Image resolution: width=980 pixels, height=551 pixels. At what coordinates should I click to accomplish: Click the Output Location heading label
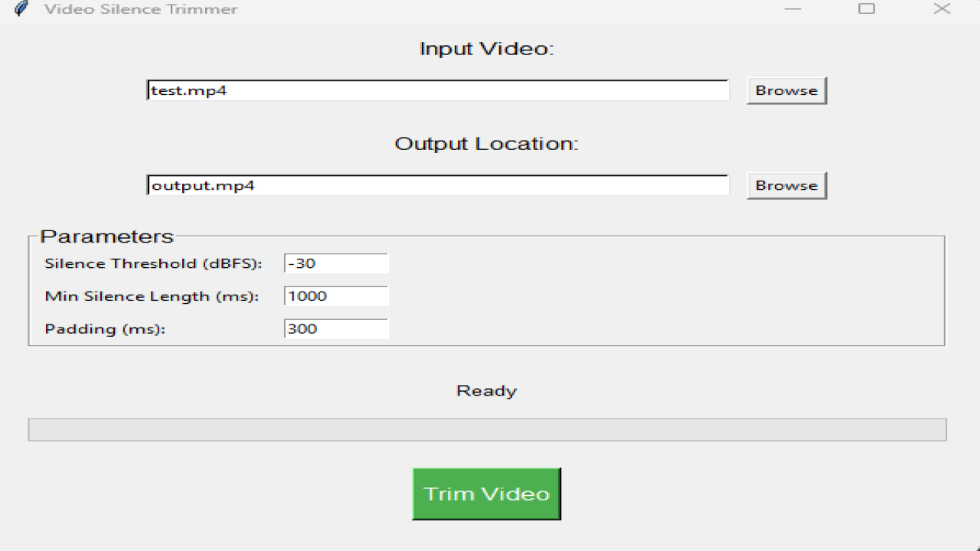click(487, 142)
